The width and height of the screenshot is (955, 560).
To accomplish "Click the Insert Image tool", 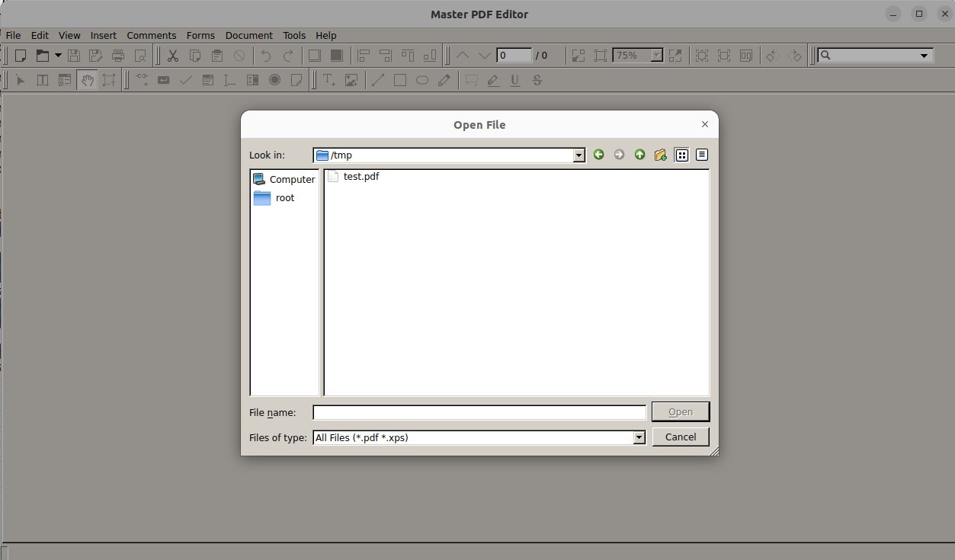I will (x=351, y=80).
